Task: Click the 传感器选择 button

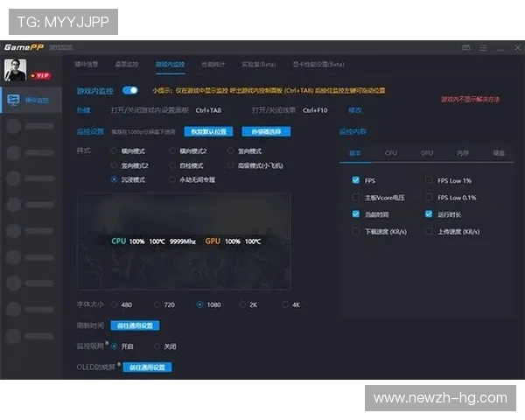Action: click(266, 131)
